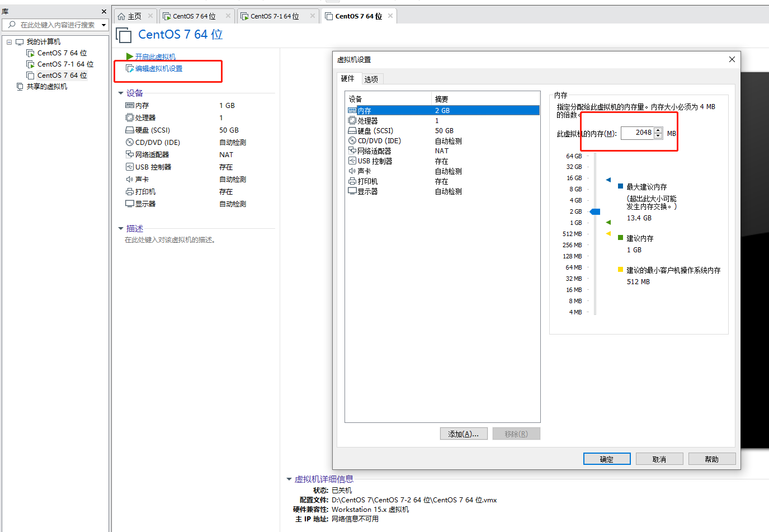
Task: Click the computer icon beside 我的计算机
Action: click(20, 42)
